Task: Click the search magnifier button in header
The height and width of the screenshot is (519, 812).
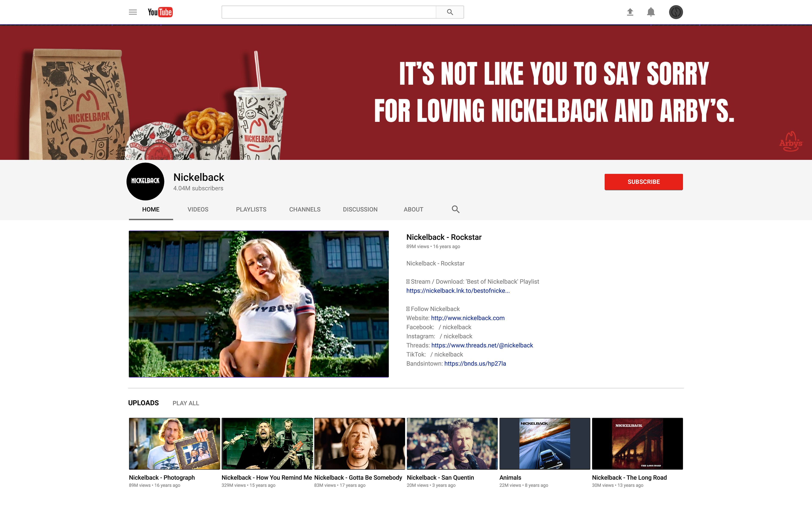Action: coord(450,12)
